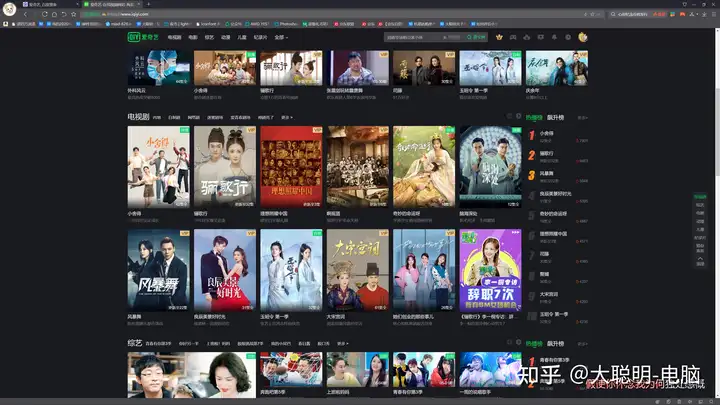Screen dimensions: 720x405
Task: Open the 电视剧 channel in top navigation
Action: (174, 37)
